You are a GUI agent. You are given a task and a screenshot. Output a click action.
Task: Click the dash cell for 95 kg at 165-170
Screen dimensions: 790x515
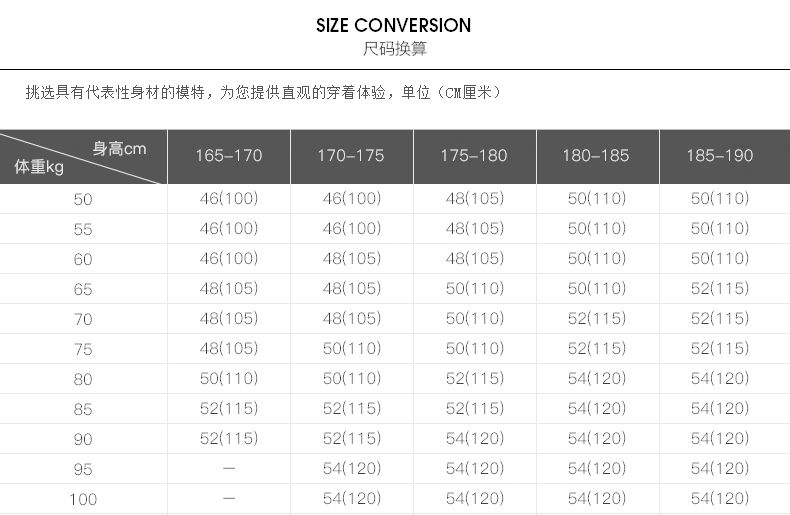[x=229, y=469]
